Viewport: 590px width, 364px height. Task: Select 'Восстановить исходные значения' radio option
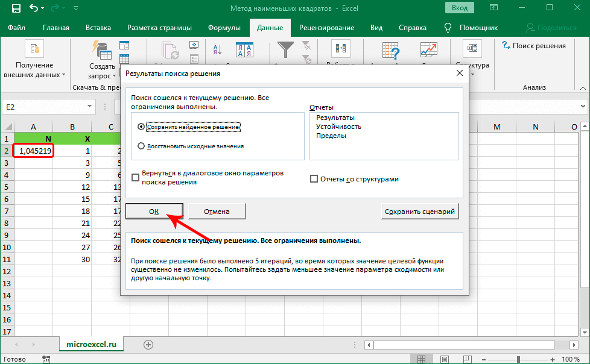141,146
